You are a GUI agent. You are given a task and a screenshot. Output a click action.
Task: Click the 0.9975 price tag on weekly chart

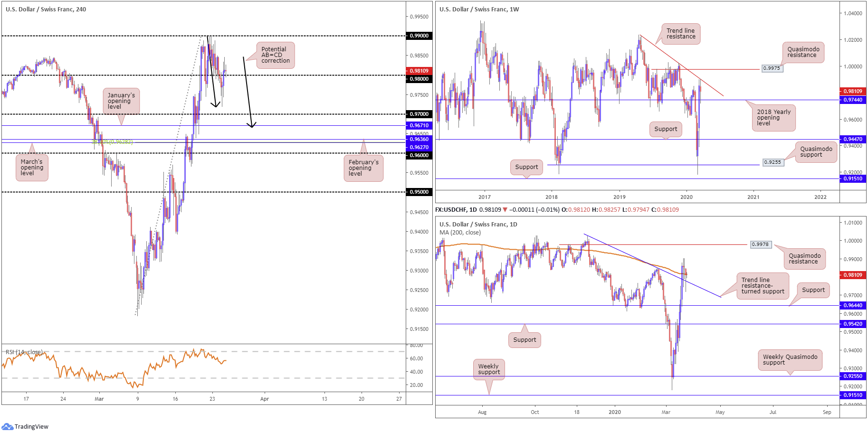tap(772, 68)
